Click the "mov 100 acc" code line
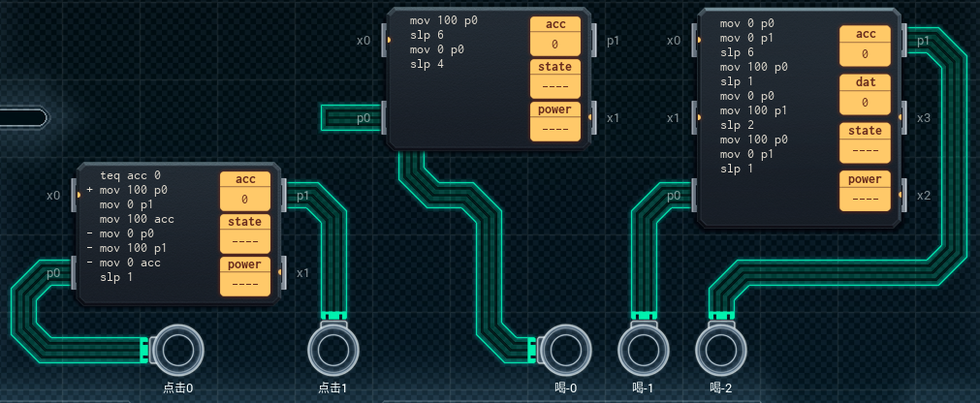Viewport: 980px width, 403px height. [x=139, y=220]
